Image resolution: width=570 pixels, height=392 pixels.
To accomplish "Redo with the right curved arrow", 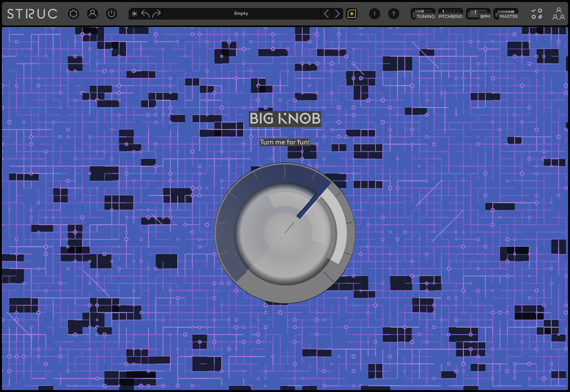I will point(156,14).
